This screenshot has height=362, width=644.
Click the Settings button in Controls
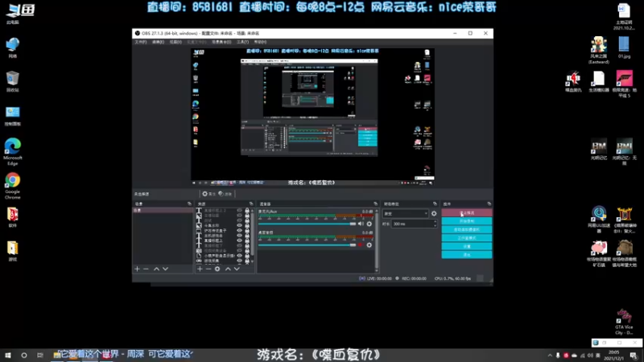[x=467, y=246]
